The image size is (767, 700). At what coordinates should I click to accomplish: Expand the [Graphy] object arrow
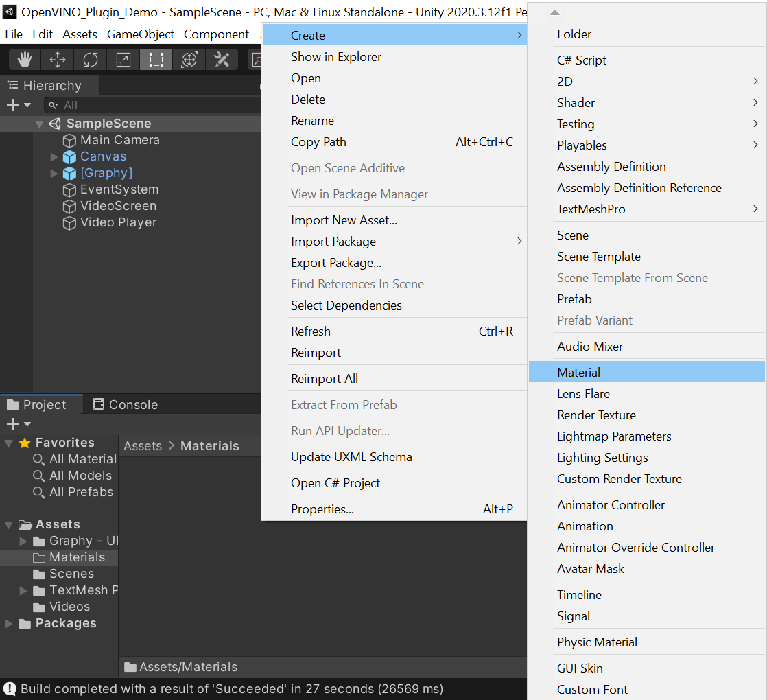pyautogui.click(x=54, y=173)
